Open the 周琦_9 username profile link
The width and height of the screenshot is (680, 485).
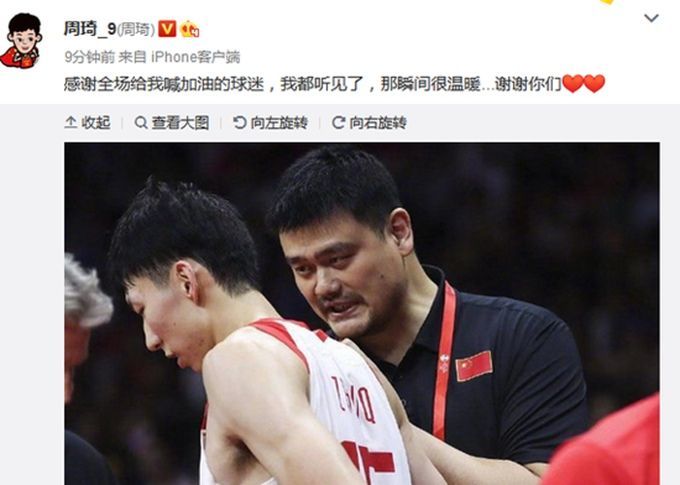tap(90, 29)
